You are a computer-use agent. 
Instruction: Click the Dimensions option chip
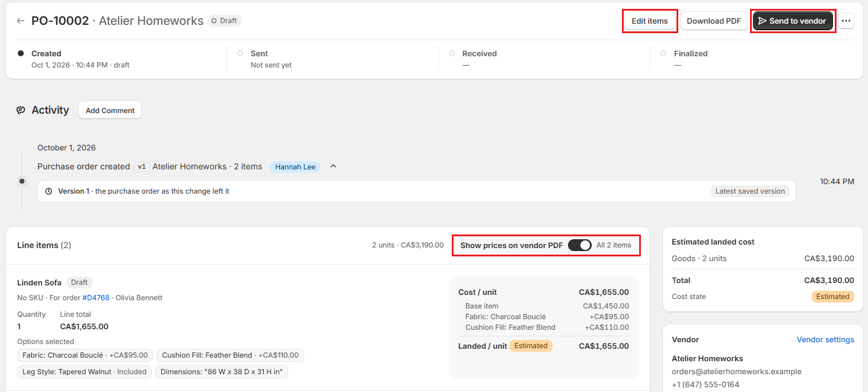pos(222,372)
